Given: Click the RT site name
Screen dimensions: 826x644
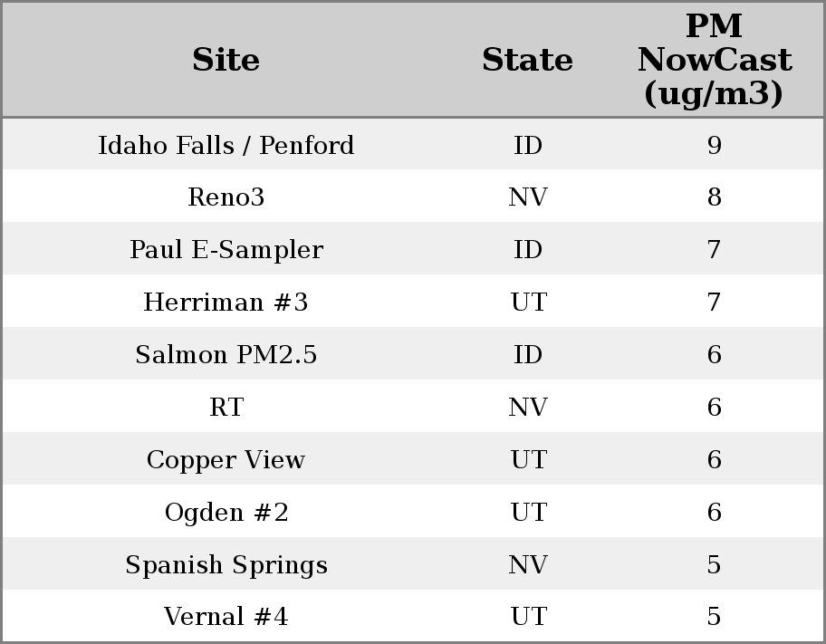Looking at the screenshot, I should 226,408.
